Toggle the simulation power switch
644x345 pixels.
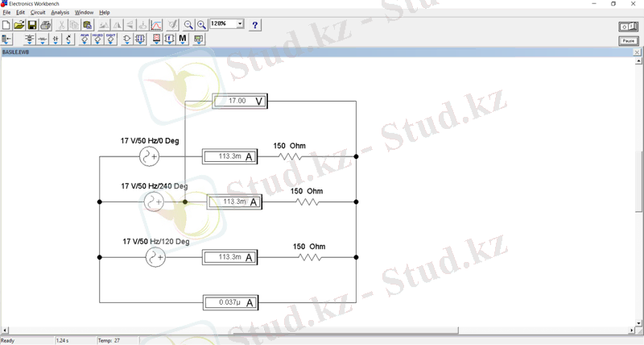click(629, 27)
